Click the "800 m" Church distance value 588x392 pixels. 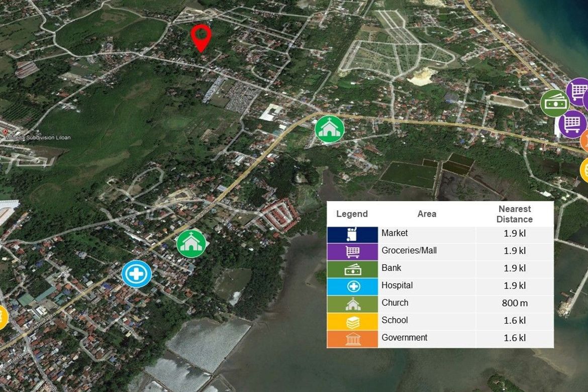(515, 303)
